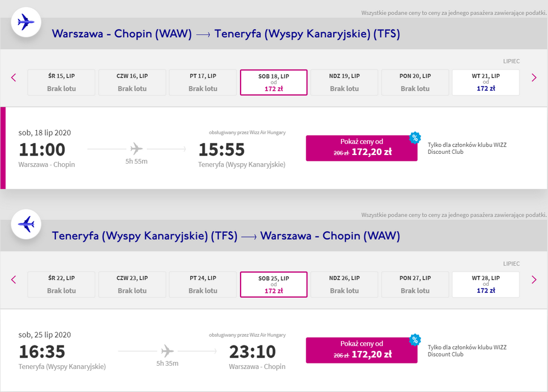Show later return dates with the right arrow

[x=534, y=280]
